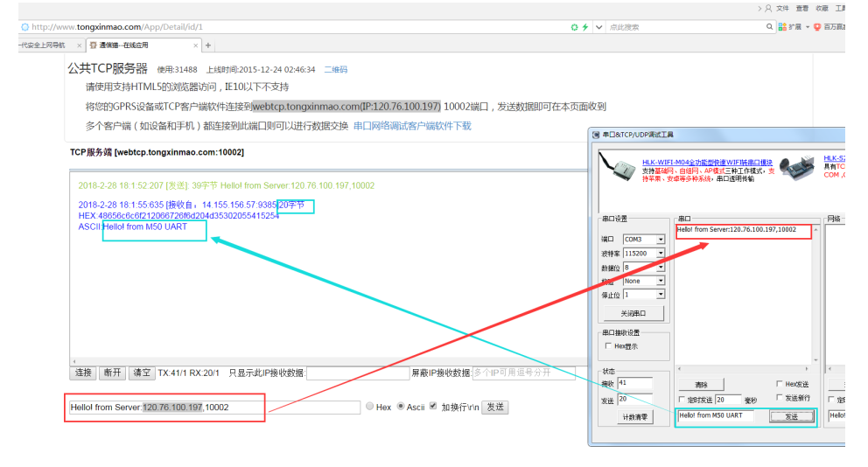This screenshot has width=868, height=467.
Task: Click the browser search magnifier icon
Action: (x=770, y=27)
